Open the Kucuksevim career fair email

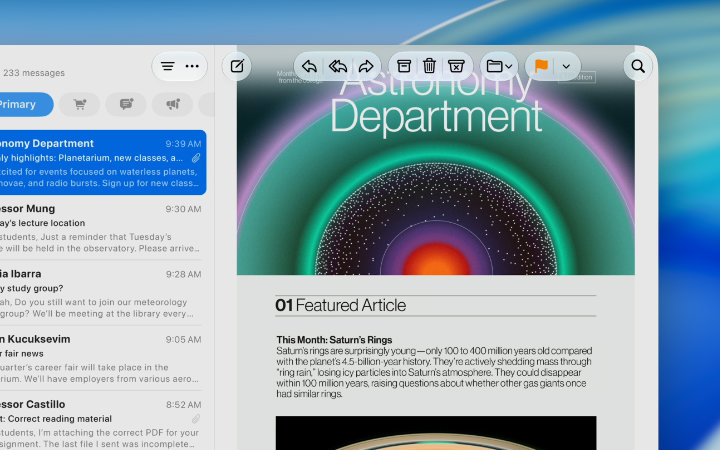pyautogui.click(x=101, y=359)
